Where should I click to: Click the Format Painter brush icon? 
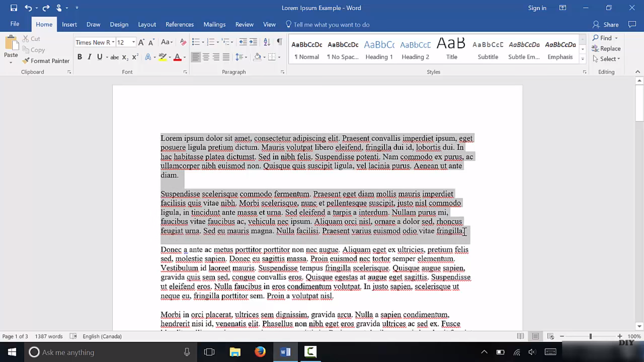pos(26,61)
